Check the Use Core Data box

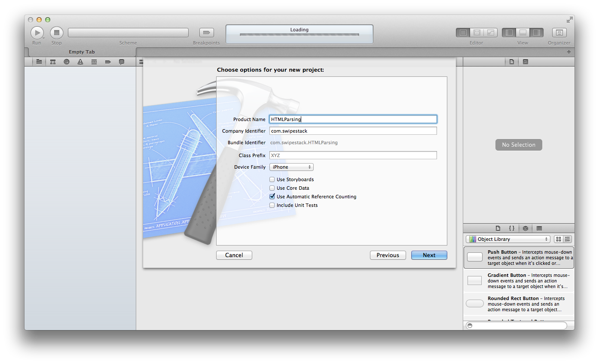click(x=272, y=188)
